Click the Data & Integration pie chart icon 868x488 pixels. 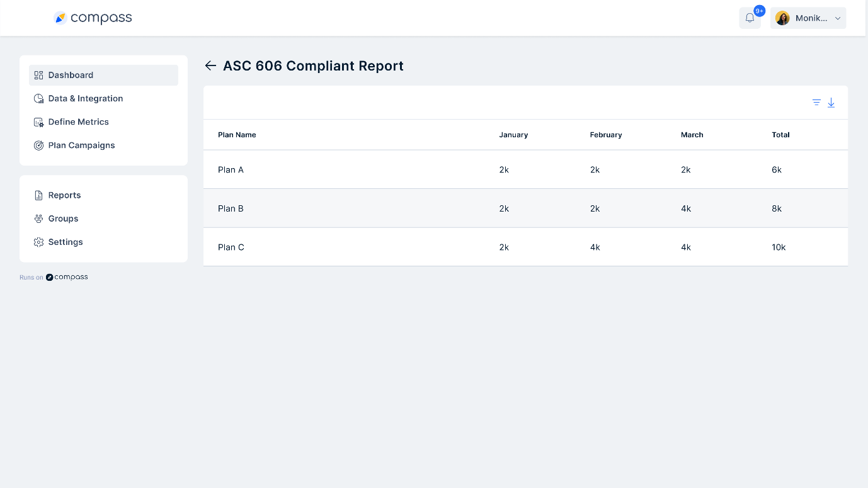(38, 98)
